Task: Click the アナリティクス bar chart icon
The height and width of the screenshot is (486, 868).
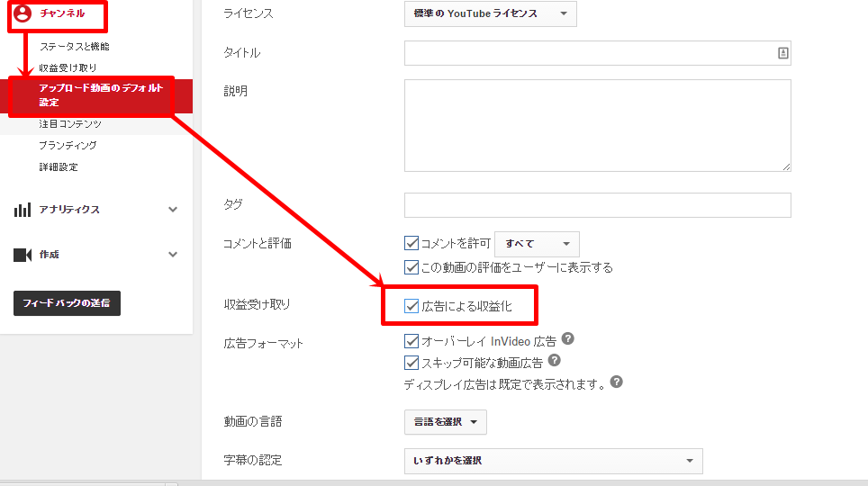Action: [23, 210]
